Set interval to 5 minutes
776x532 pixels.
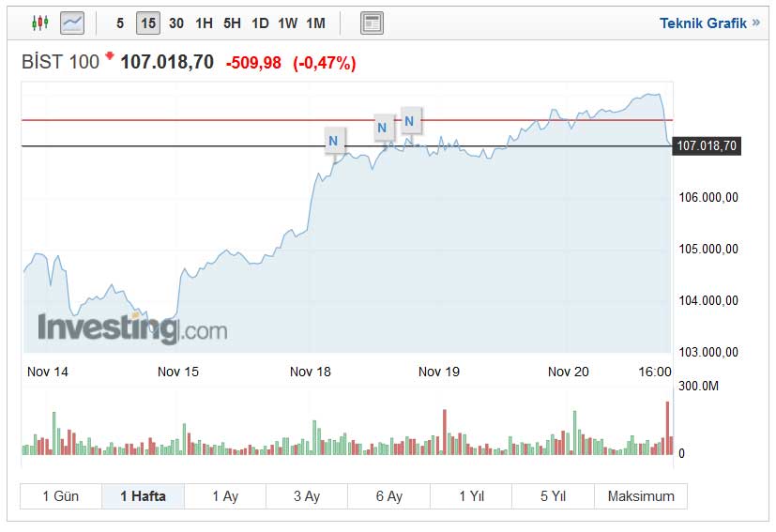(x=120, y=23)
